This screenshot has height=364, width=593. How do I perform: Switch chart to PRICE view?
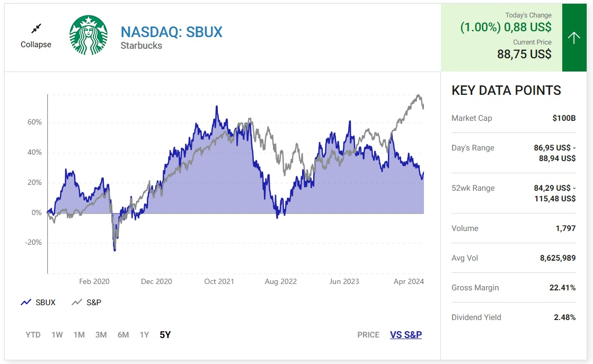tap(368, 335)
